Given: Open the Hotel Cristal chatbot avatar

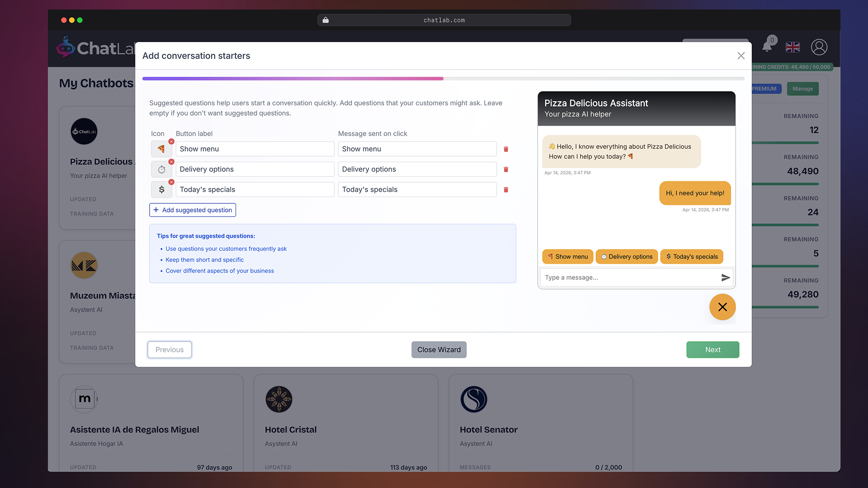Looking at the screenshot, I should pyautogui.click(x=279, y=399).
